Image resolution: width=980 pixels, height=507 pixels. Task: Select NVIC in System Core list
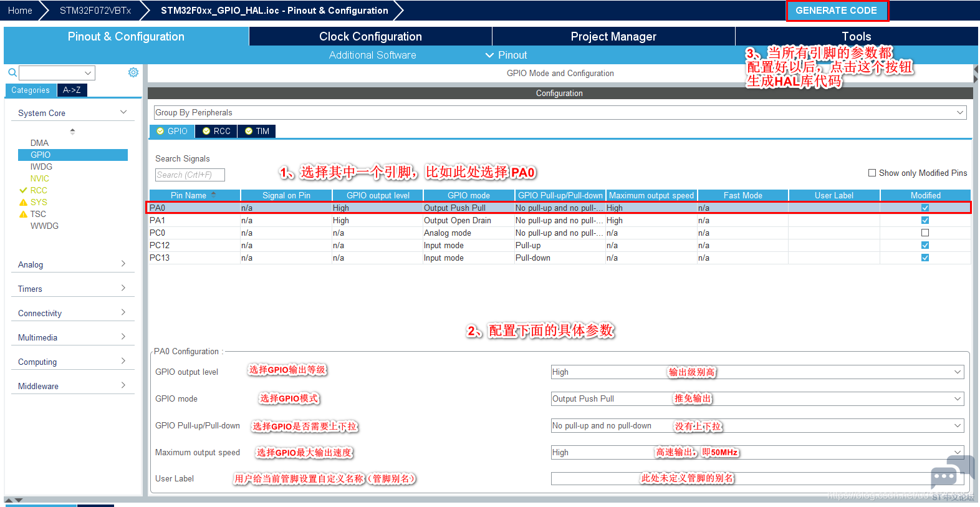[x=39, y=178]
